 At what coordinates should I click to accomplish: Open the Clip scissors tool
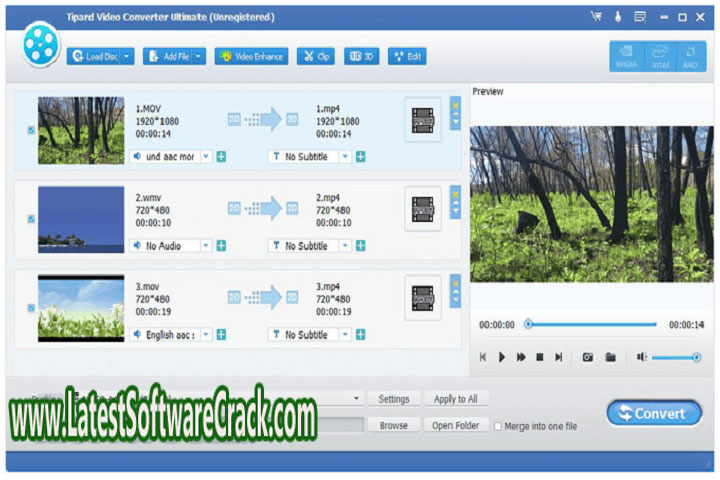coord(316,57)
